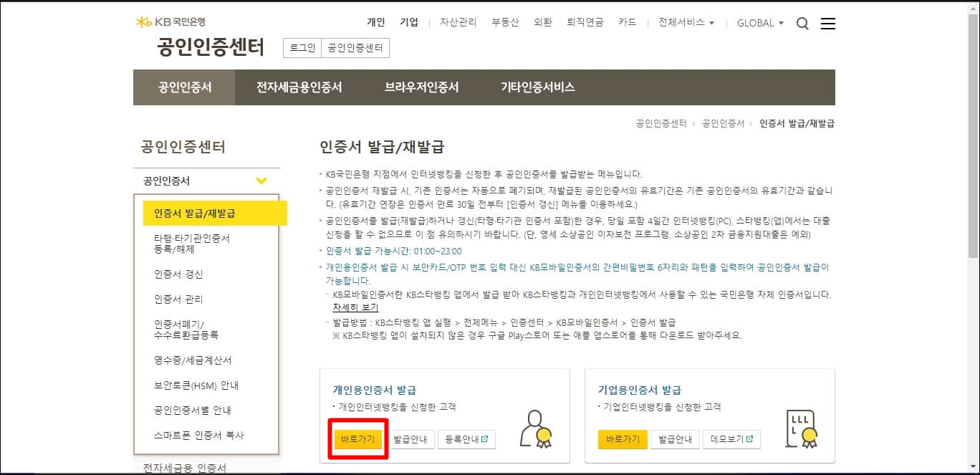Open 영수증/세금계산서 sidebar item

click(x=193, y=360)
